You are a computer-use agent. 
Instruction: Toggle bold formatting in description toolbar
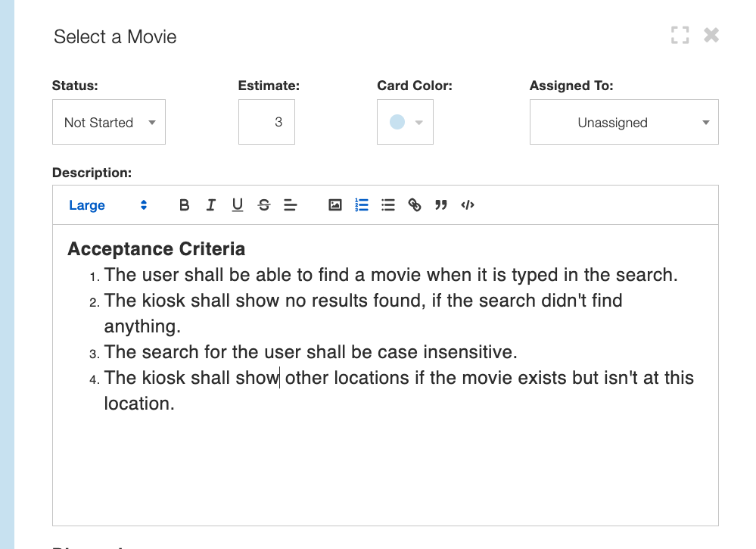point(184,205)
